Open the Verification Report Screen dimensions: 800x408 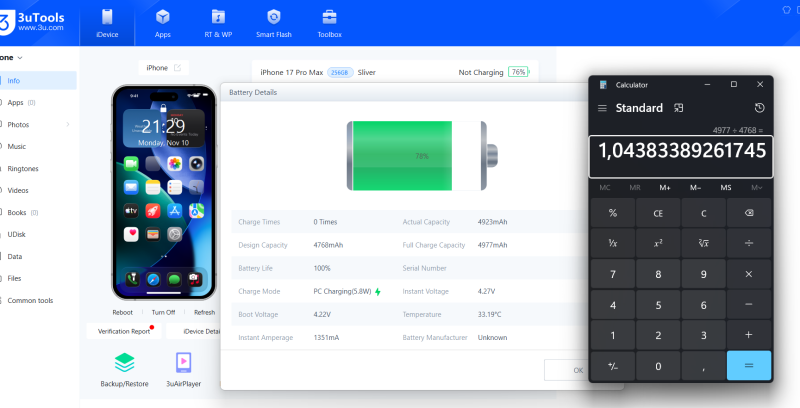point(124,331)
